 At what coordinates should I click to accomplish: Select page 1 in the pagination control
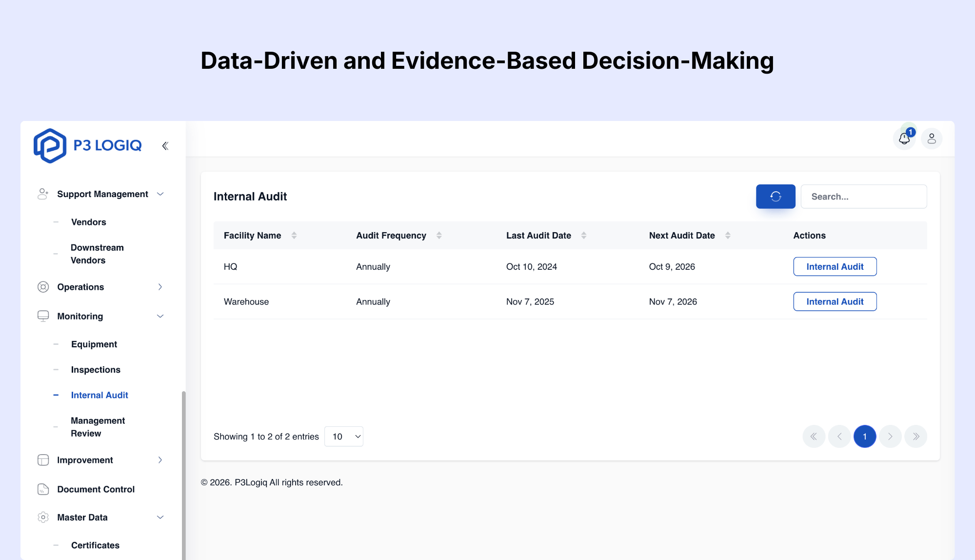tap(865, 436)
